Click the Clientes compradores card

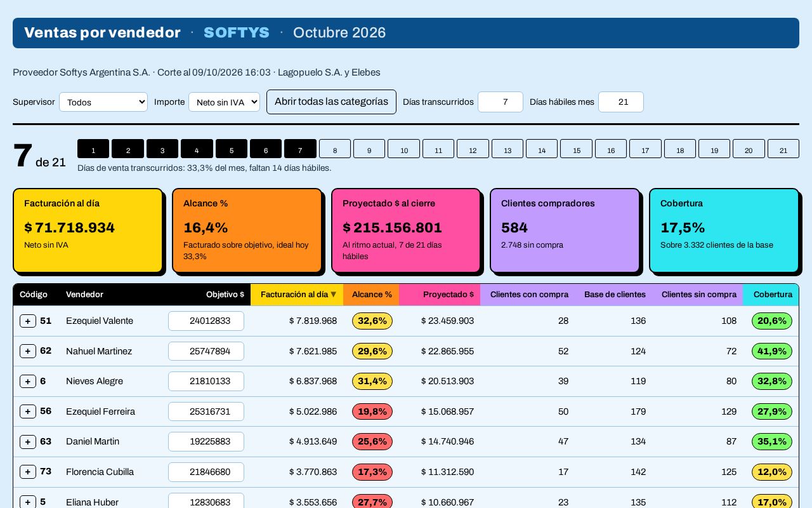point(565,231)
